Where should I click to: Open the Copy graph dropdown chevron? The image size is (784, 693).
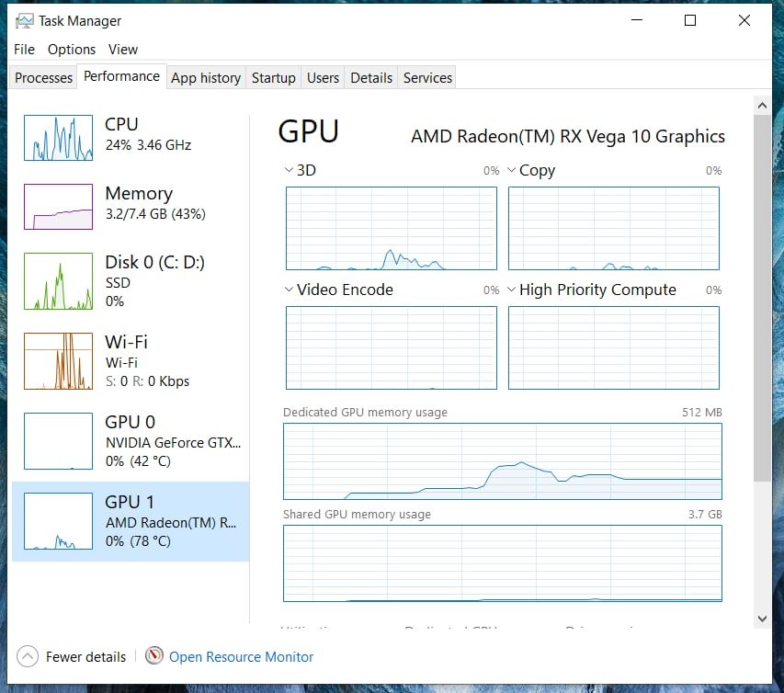pos(511,170)
